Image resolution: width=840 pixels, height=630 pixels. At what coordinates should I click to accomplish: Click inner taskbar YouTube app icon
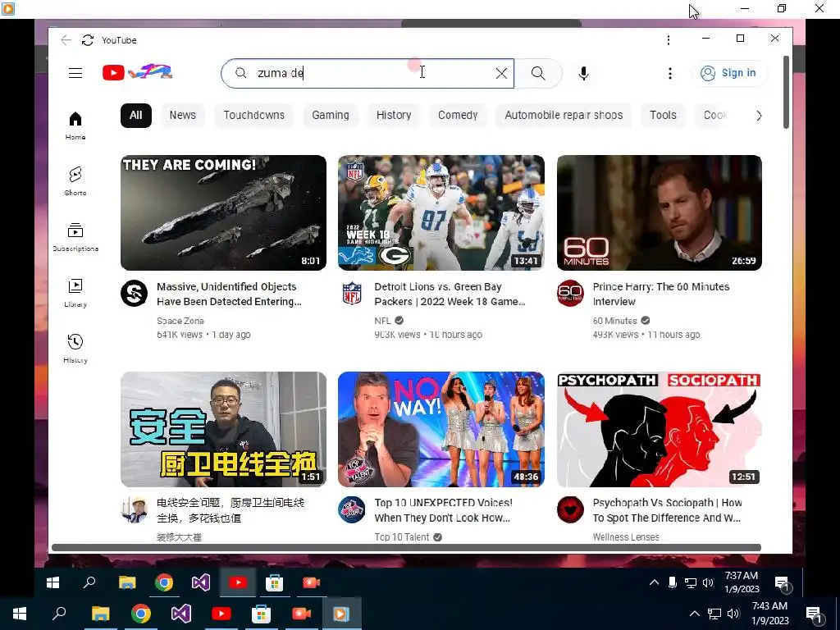click(238, 582)
